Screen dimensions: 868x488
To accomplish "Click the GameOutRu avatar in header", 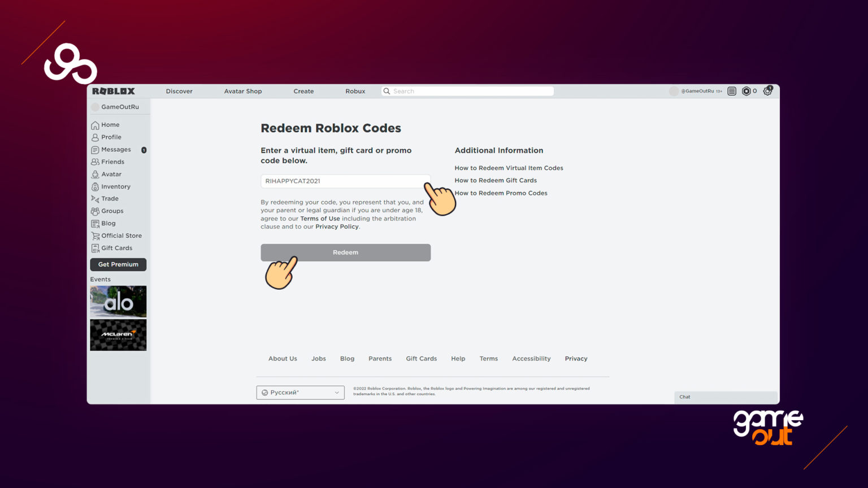I will pyautogui.click(x=674, y=91).
